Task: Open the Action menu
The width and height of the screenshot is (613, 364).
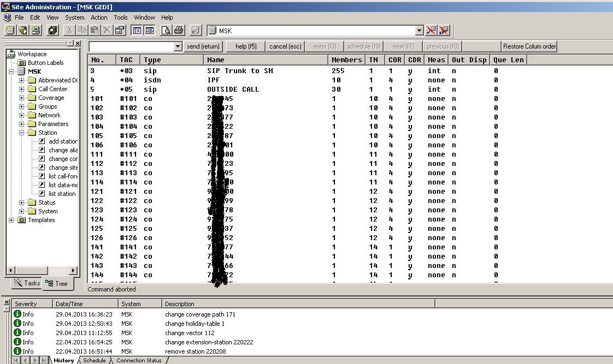Action: pyautogui.click(x=99, y=17)
